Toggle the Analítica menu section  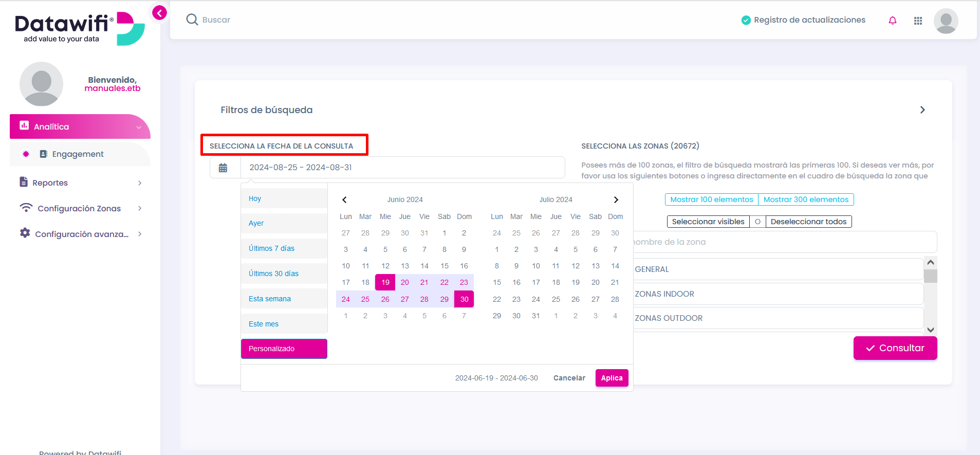[80, 126]
